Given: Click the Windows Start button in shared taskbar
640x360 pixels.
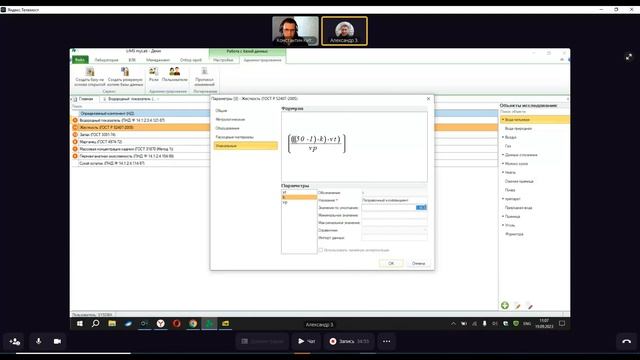Looking at the screenshot, I should 80,324.
